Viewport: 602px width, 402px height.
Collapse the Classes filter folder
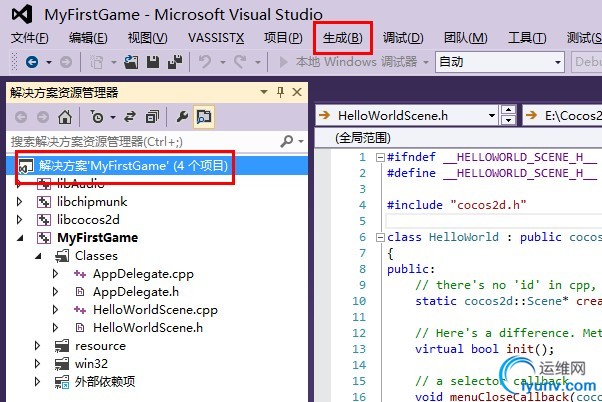[x=38, y=256]
